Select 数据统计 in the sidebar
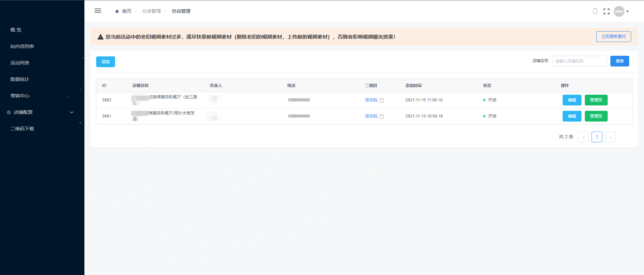This screenshot has height=275, width=644. click(20, 79)
